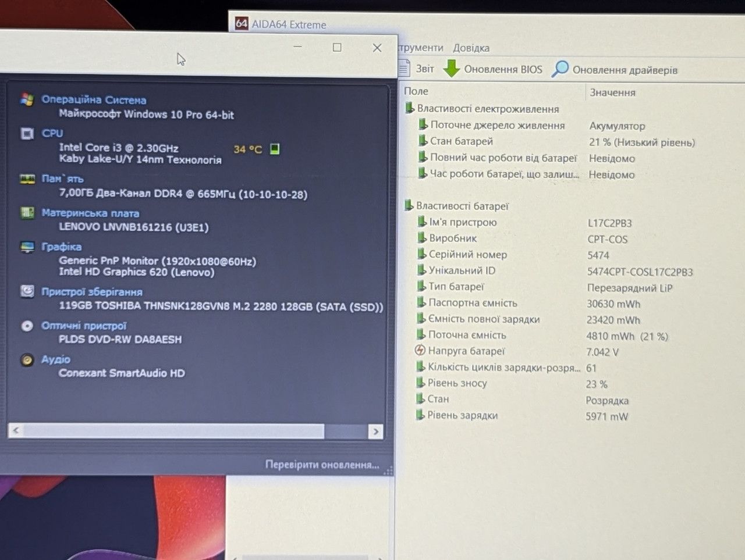Open the Пам'ять section heading
This screenshot has height=560, width=745.
pyautogui.click(x=62, y=179)
